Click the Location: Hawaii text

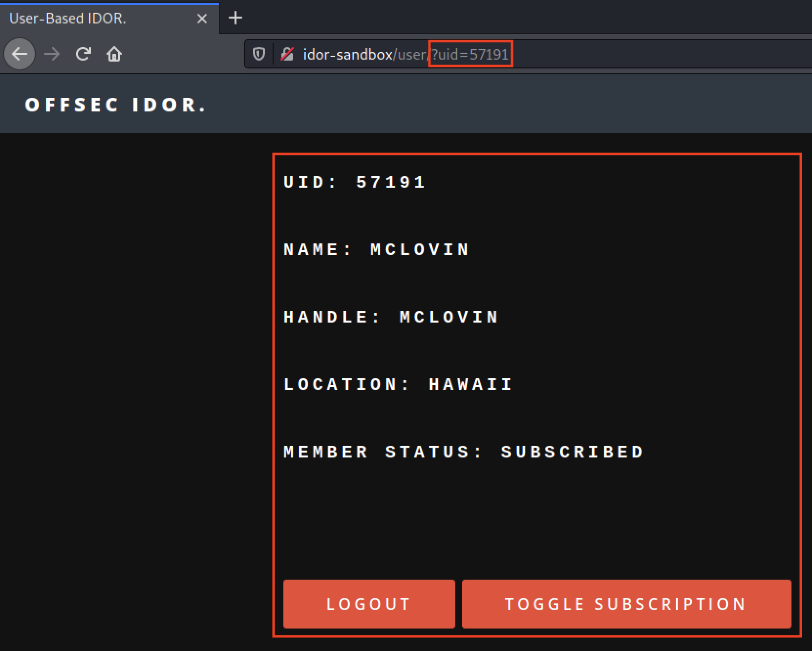[x=398, y=385]
